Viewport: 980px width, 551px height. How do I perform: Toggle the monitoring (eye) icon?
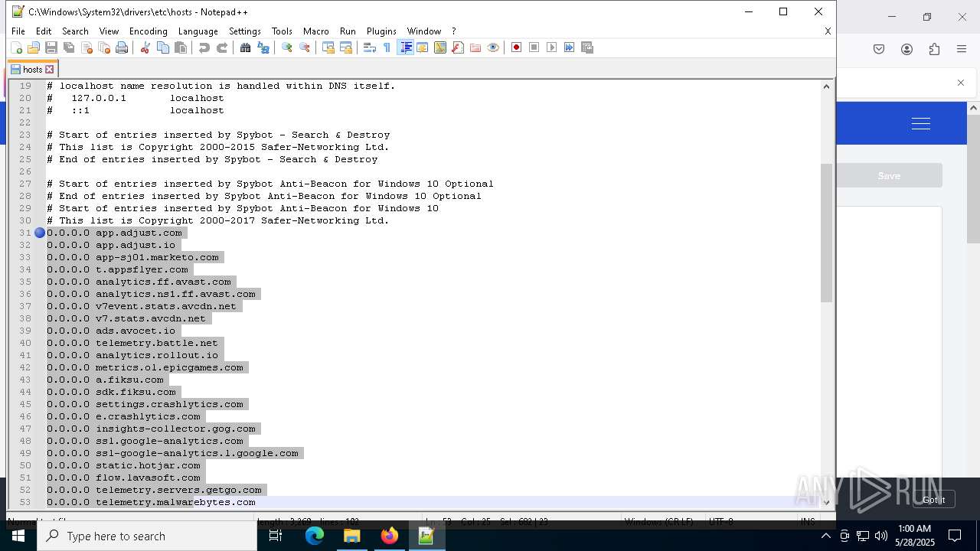493,47
